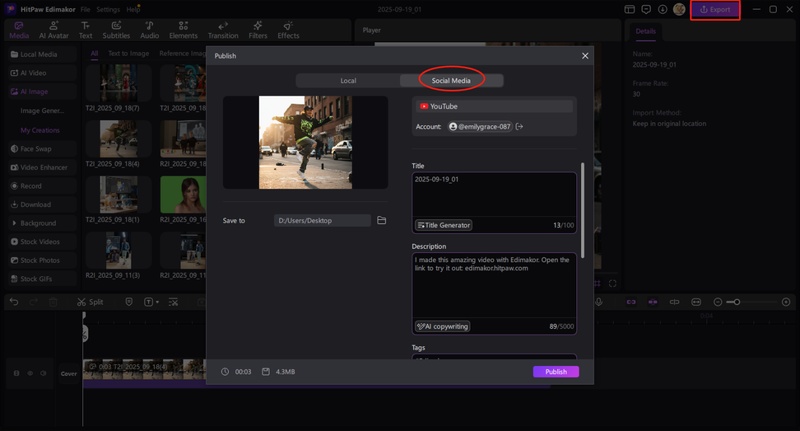Open the Filters tool
The height and width of the screenshot is (431, 800).
click(x=258, y=31)
